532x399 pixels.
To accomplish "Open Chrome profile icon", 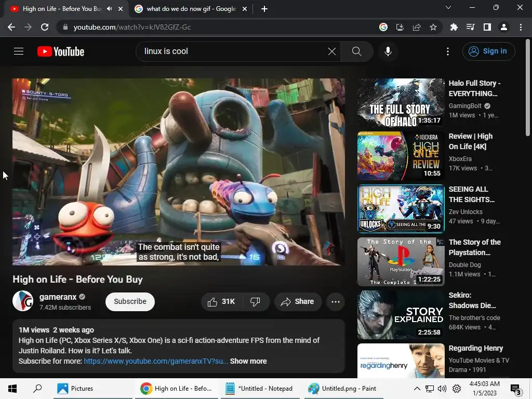I will (x=504, y=27).
